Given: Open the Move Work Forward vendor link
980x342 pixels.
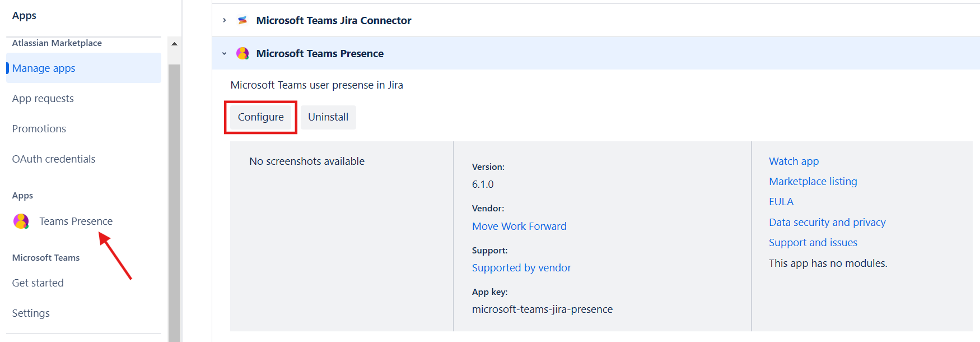Looking at the screenshot, I should tap(519, 227).
